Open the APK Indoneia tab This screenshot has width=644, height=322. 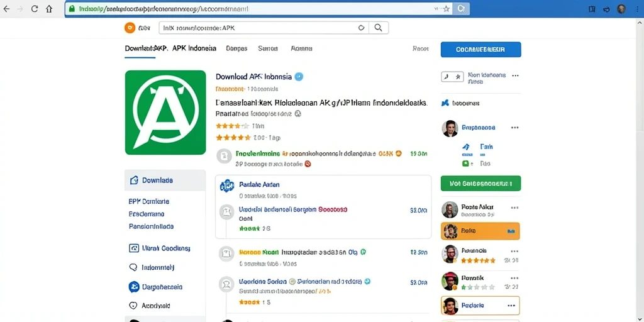tap(194, 48)
